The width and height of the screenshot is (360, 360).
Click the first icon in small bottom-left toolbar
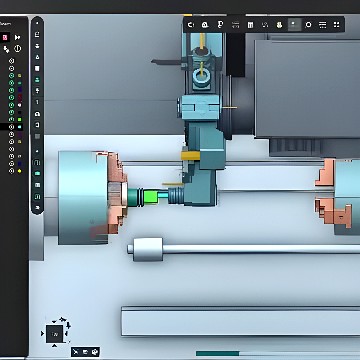(x=76, y=352)
